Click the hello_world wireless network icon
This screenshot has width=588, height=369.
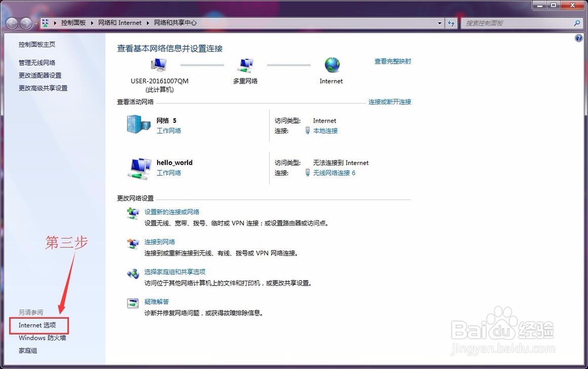click(139, 167)
